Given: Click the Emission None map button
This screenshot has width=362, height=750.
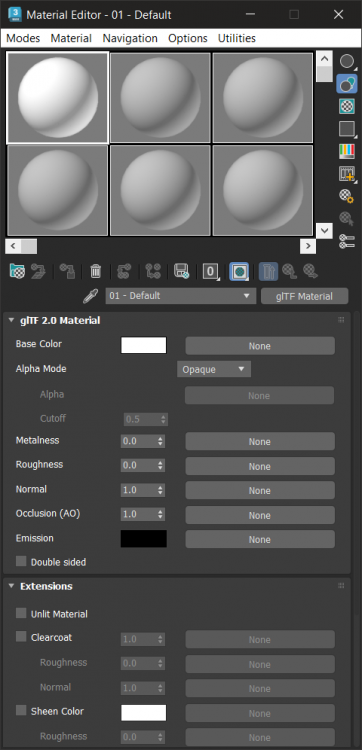Looking at the screenshot, I should [x=260, y=539].
